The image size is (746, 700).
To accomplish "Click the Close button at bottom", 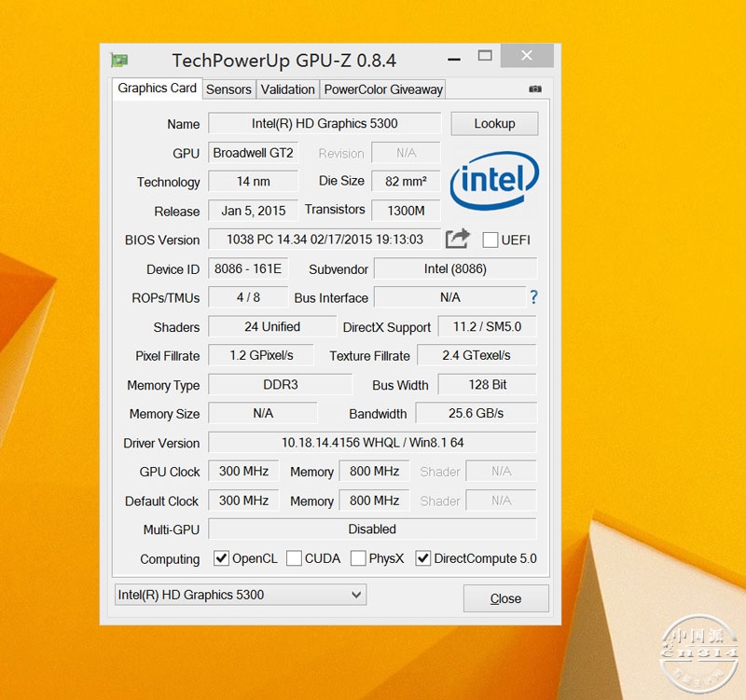I will tap(505, 598).
